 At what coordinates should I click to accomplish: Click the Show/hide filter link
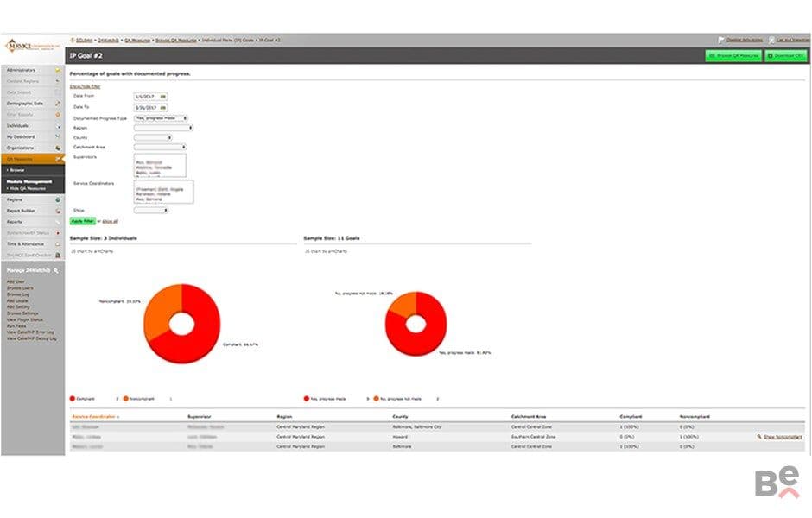click(x=85, y=86)
